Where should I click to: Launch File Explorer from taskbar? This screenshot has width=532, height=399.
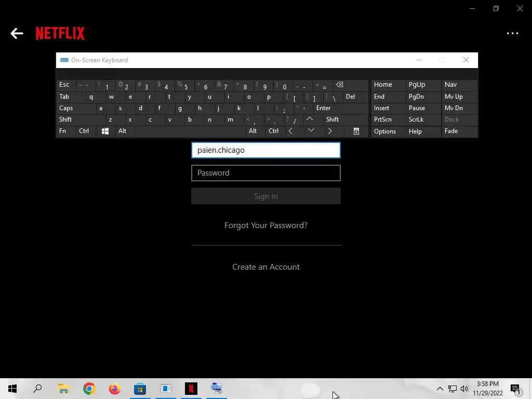pyautogui.click(x=63, y=389)
